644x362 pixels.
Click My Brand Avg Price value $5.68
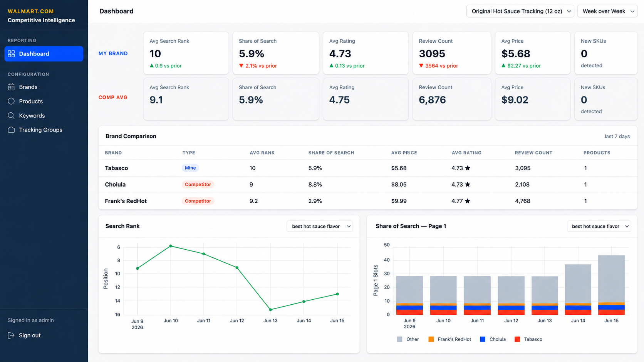[x=516, y=54]
